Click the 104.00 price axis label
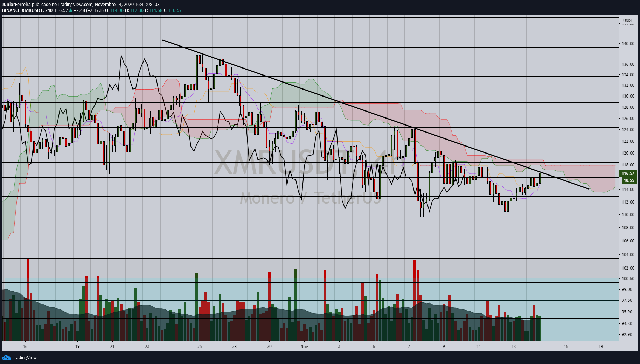Viewport: 640px width, 364px height. click(x=628, y=255)
